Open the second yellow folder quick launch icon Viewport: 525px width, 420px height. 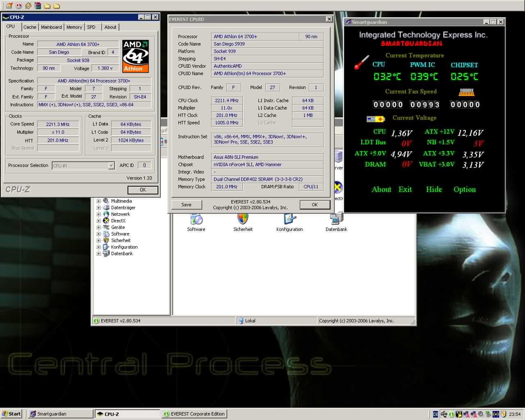click(57, 6)
